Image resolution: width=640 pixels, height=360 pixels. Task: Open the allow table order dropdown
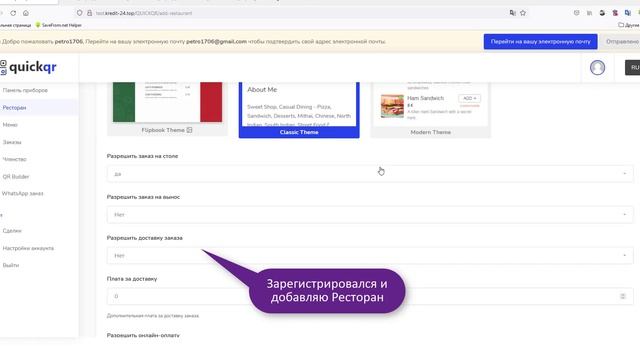(x=370, y=174)
